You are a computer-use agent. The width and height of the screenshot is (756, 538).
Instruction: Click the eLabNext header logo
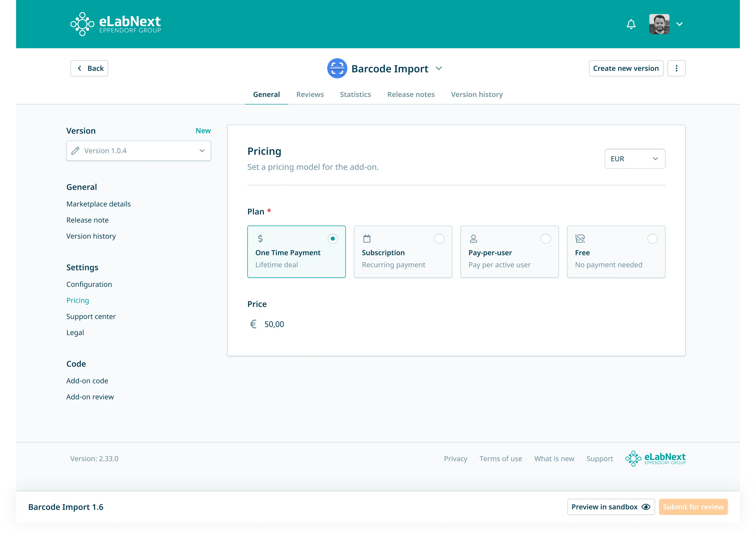[x=115, y=24]
